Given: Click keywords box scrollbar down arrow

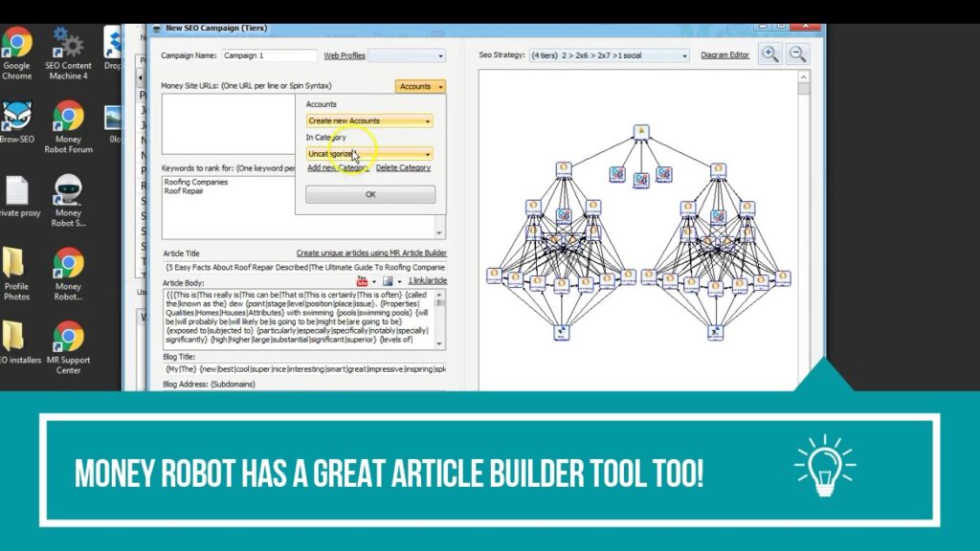Looking at the screenshot, I should point(439,233).
